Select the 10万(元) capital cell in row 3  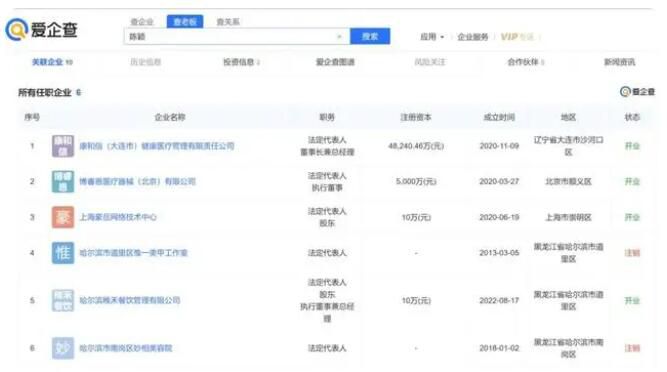pyautogui.click(x=416, y=217)
